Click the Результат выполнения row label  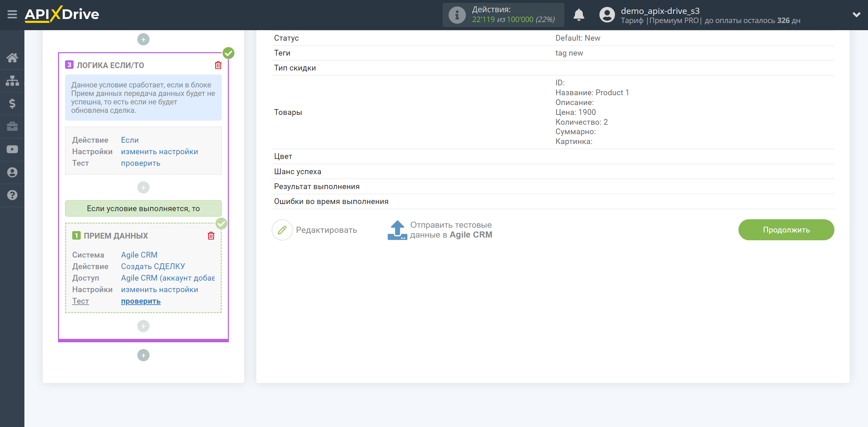pyautogui.click(x=317, y=186)
